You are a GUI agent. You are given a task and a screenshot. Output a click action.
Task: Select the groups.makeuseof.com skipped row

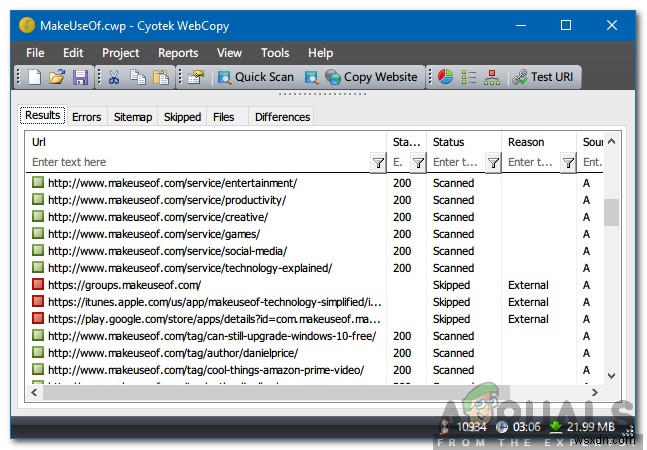[x=314, y=285]
